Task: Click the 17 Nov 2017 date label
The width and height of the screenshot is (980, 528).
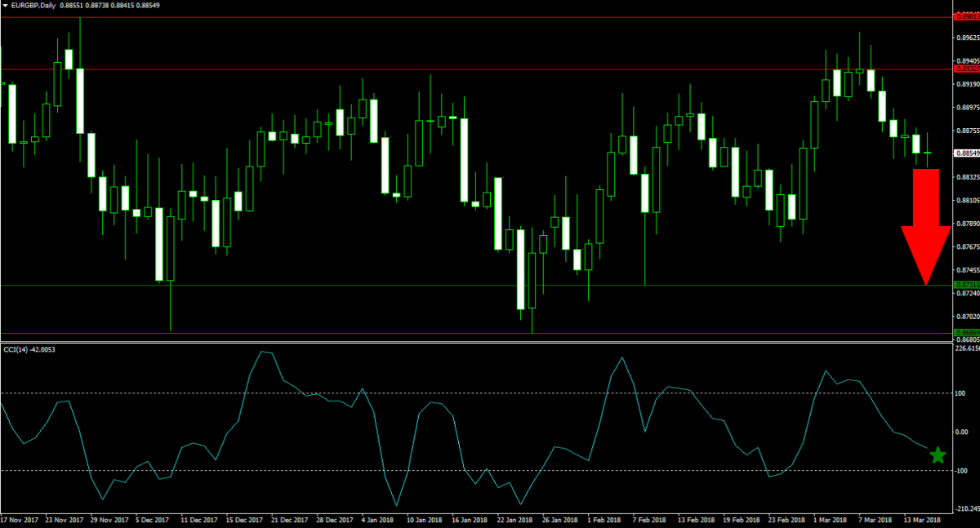Action: (20, 519)
